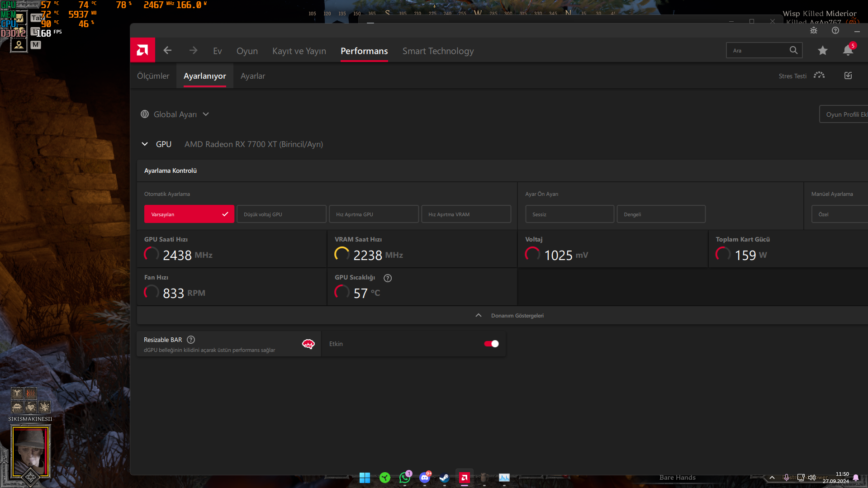Select the Varsayılan tuning preset
Viewport: 868px width, 488px height.
[189, 214]
